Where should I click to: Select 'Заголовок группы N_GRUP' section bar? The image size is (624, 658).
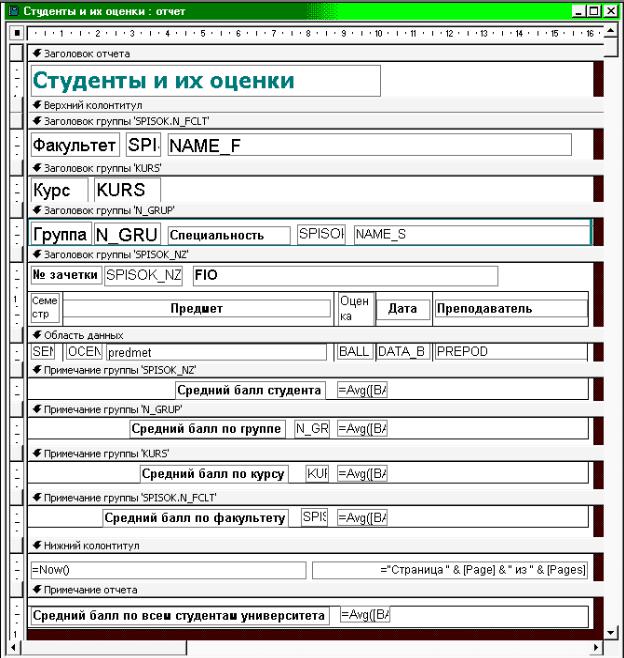[316, 210]
